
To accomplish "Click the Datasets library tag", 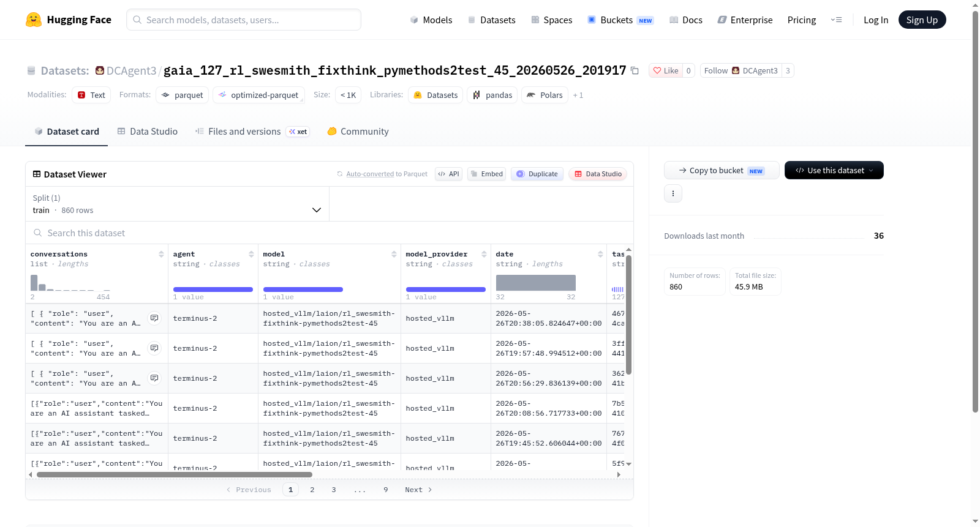I will pyautogui.click(x=435, y=95).
